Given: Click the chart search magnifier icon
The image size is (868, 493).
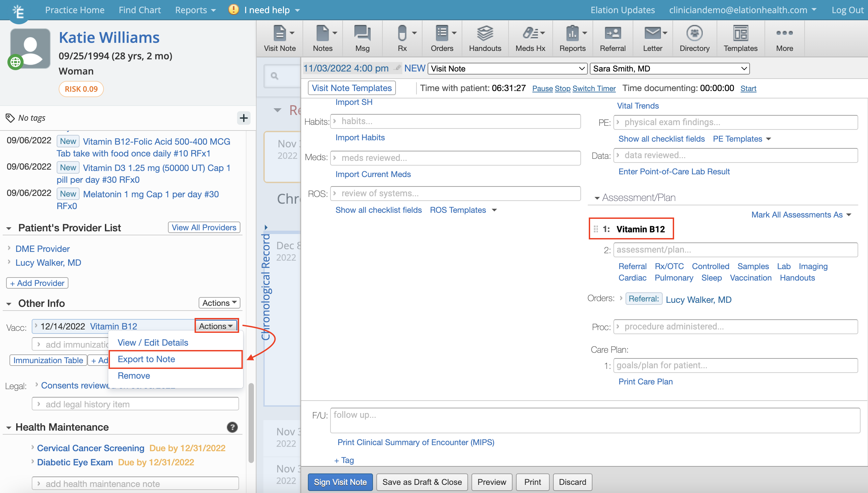Looking at the screenshot, I should tap(274, 76).
